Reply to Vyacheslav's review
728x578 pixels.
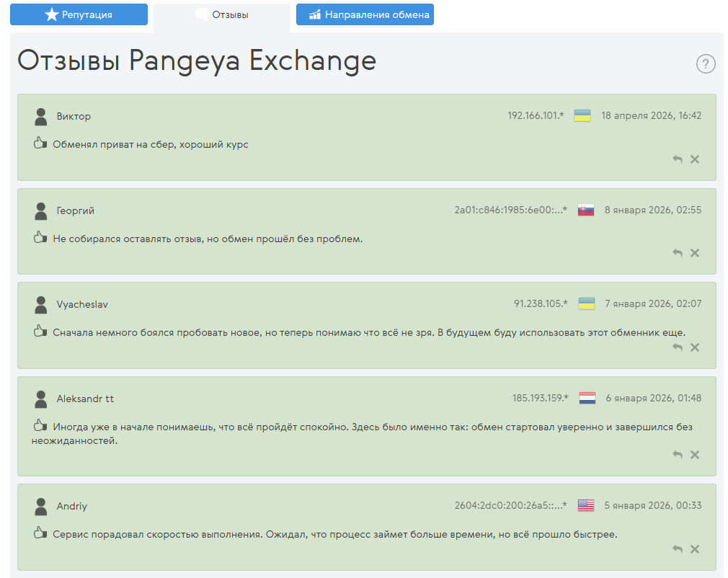(677, 347)
